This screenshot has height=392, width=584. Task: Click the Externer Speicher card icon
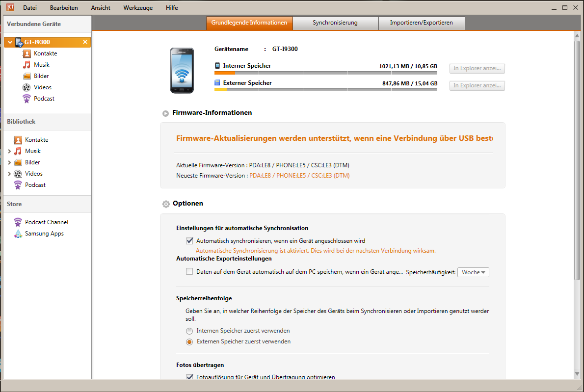[217, 82]
